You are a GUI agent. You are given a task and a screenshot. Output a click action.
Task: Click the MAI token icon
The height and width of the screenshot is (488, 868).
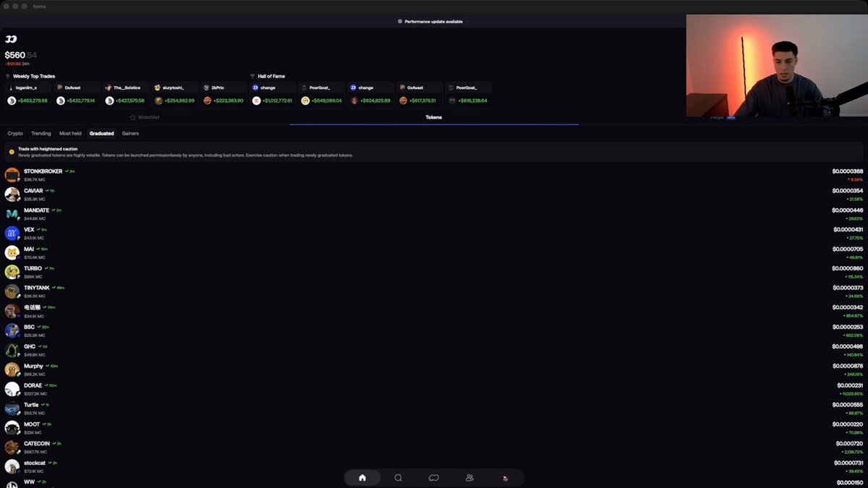(x=12, y=253)
